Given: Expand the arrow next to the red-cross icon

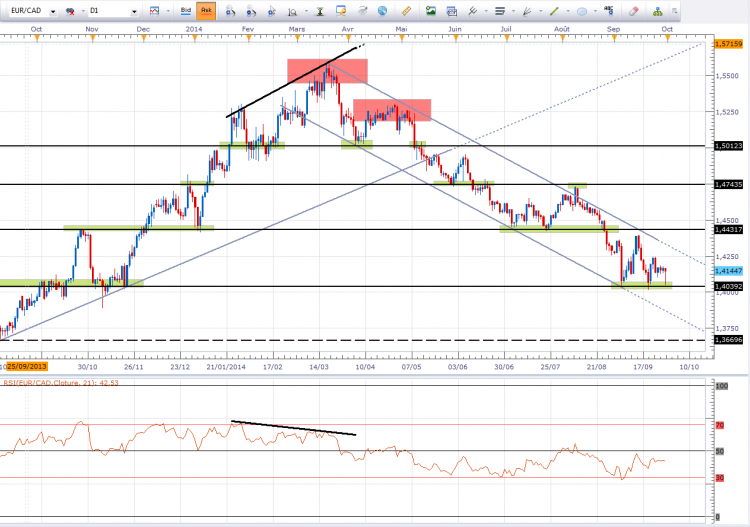Looking at the screenshot, I should click(x=83, y=11).
